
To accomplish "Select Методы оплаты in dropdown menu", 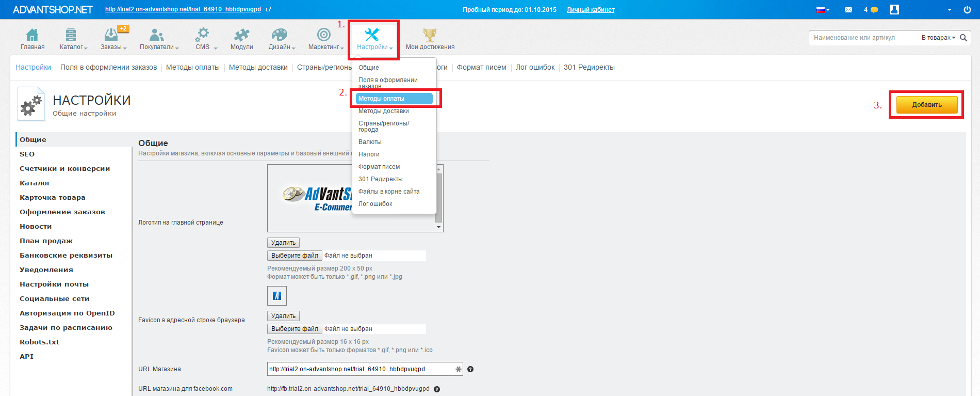I will [x=394, y=99].
